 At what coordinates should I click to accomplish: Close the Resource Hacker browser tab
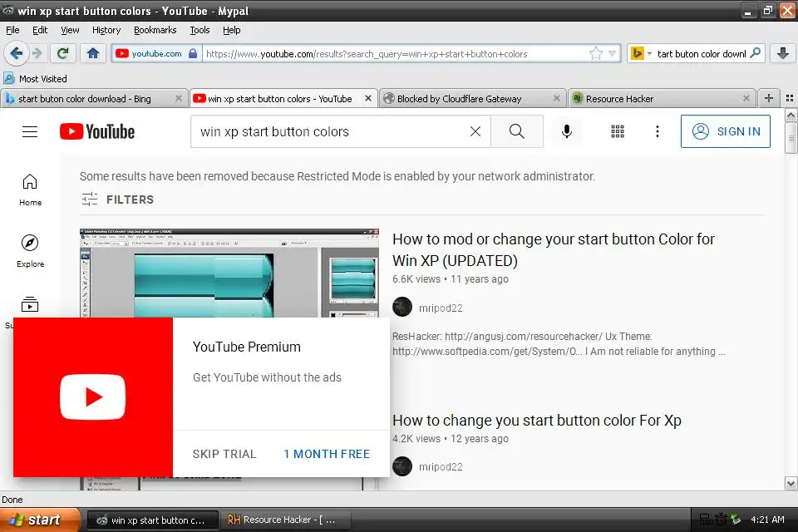pos(746,98)
